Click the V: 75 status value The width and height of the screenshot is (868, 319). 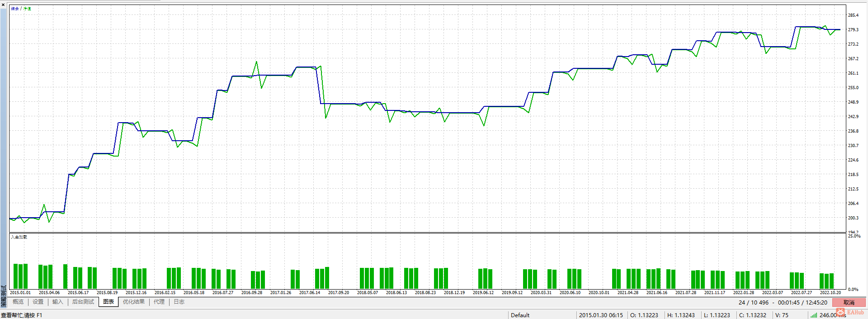click(x=782, y=315)
